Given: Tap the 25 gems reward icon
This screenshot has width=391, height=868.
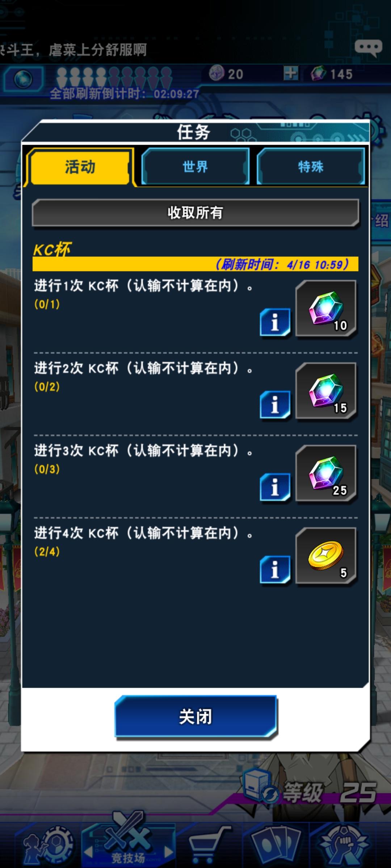Looking at the screenshot, I should (326, 474).
